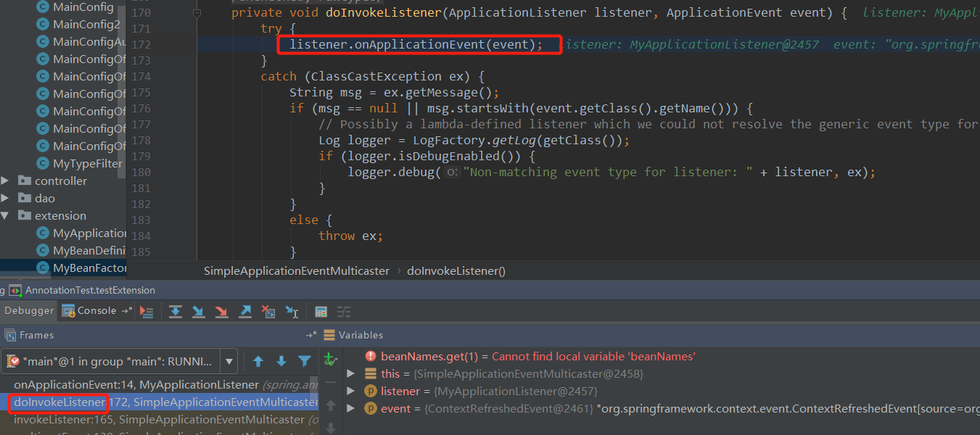Select the doInvokeListener:172 stack frame
This screenshot has width=980, height=435.
[159, 402]
